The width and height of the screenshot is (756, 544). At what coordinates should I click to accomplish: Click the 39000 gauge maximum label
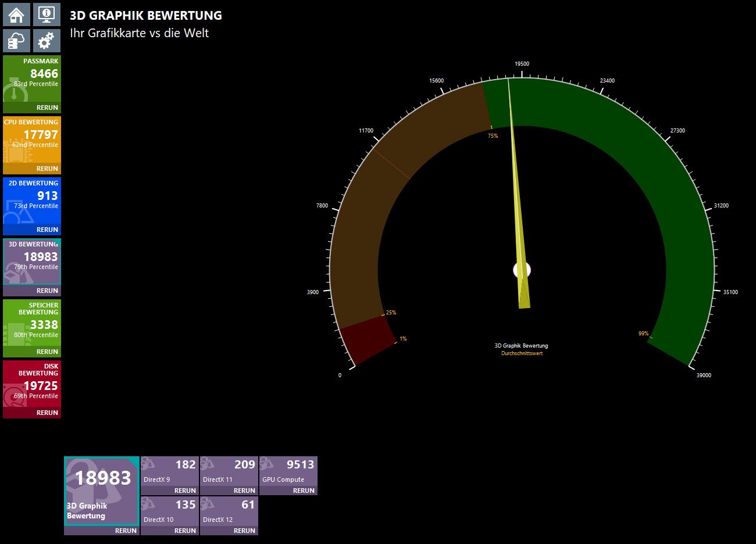pos(704,375)
